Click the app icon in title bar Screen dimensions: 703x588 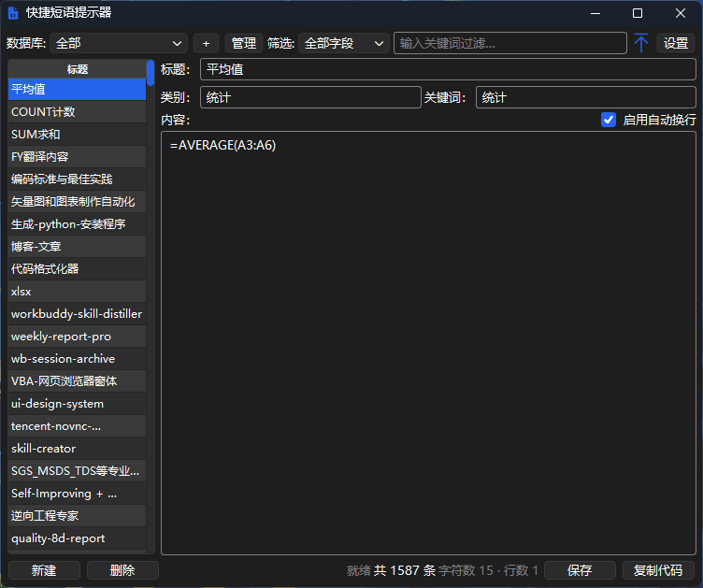pyautogui.click(x=13, y=13)
